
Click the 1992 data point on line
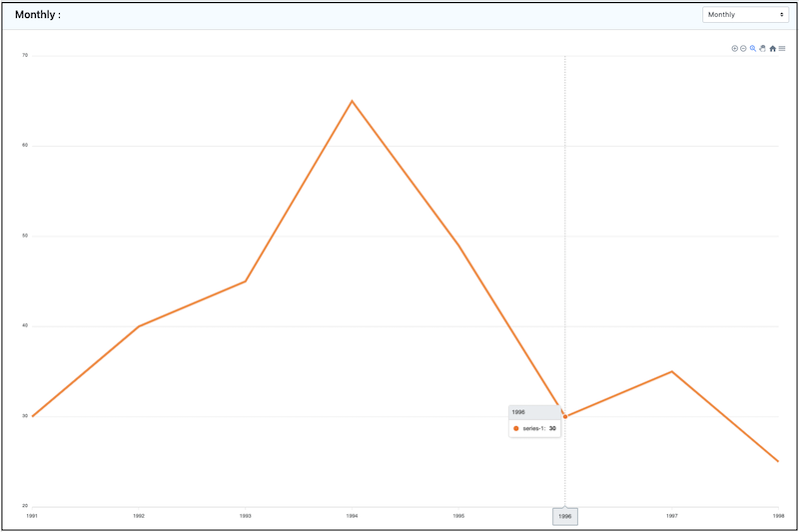pos(139,326)
